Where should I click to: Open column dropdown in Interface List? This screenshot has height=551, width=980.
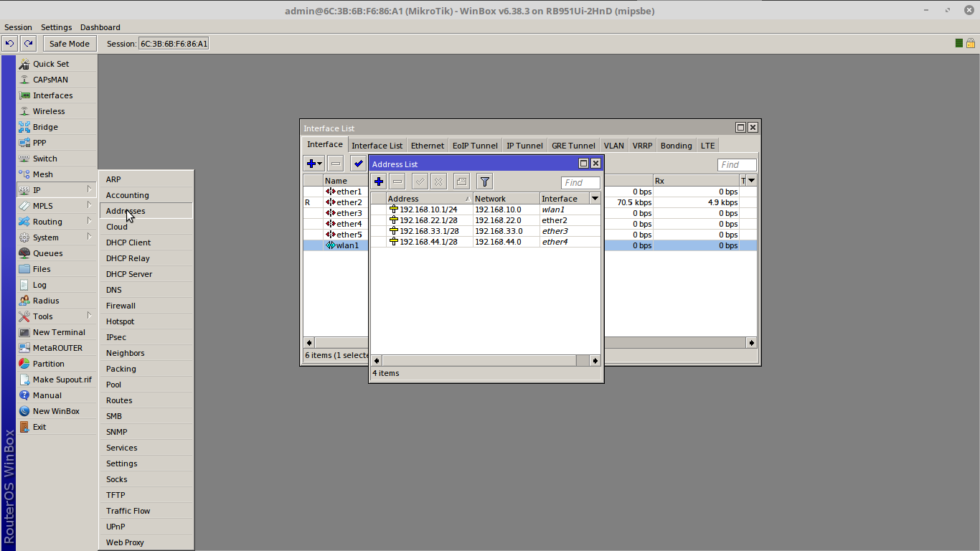tap(751, 181)
